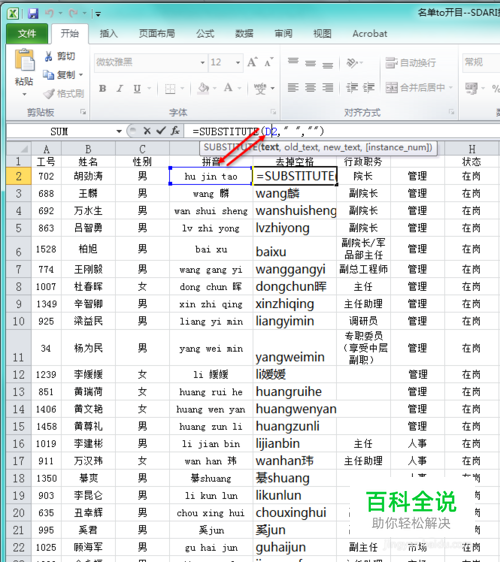500x562 pixels.
Task: Switch to the 插入 ribbon tab
Action: pyautogui.click(x=109, y=34)
